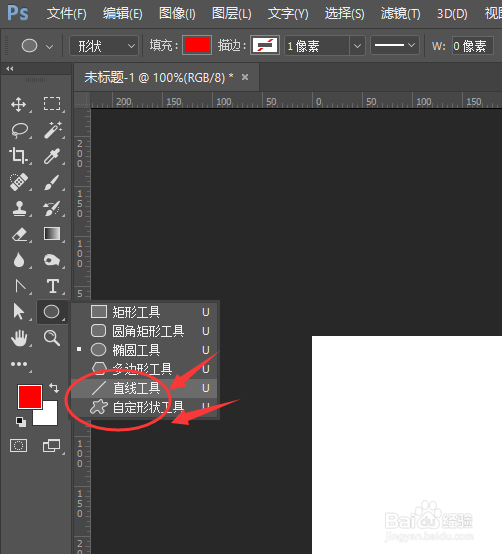Reset to default foreground and background colors

point(21,422)
